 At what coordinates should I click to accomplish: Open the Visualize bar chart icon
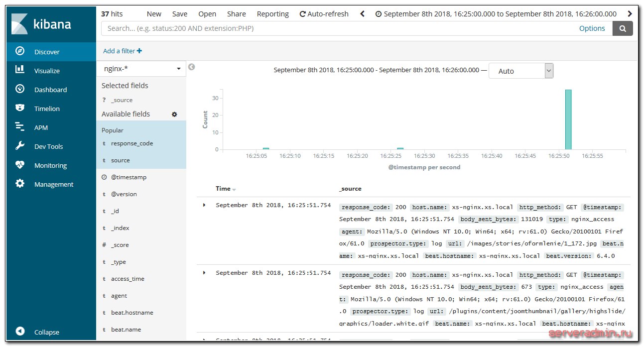click(20, 70)
